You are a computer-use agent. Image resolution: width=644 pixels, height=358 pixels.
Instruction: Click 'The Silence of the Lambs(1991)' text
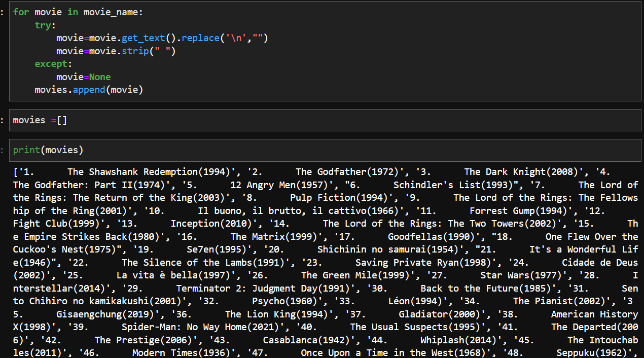tap(202, 263)
